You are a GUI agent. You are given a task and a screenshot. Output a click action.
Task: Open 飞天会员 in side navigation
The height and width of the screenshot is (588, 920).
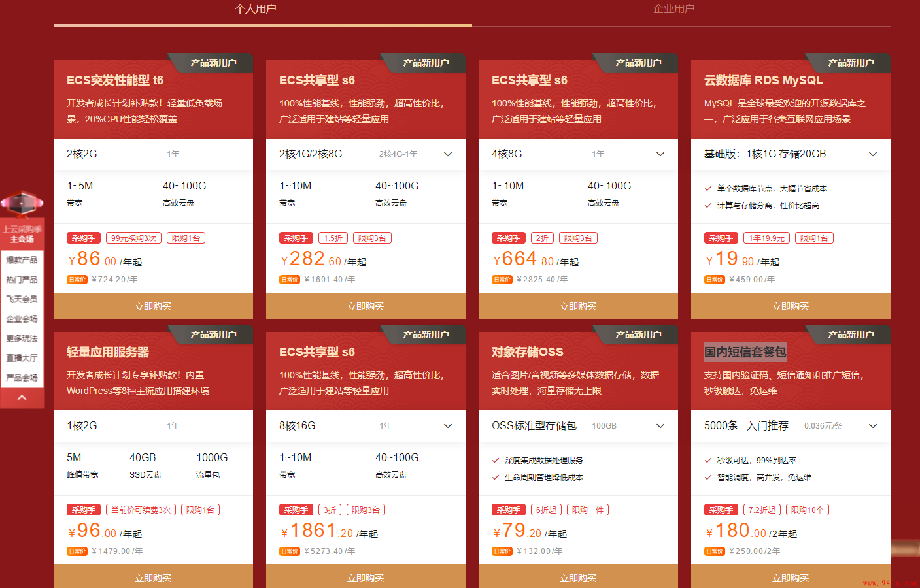pos(22,299)
